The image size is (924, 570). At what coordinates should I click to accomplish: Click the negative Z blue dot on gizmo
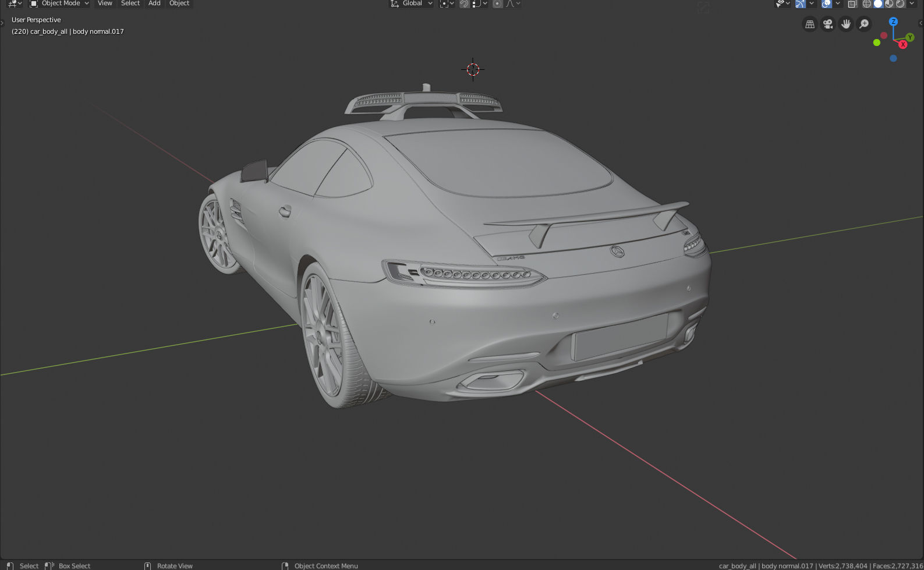[x=893, y=58]
